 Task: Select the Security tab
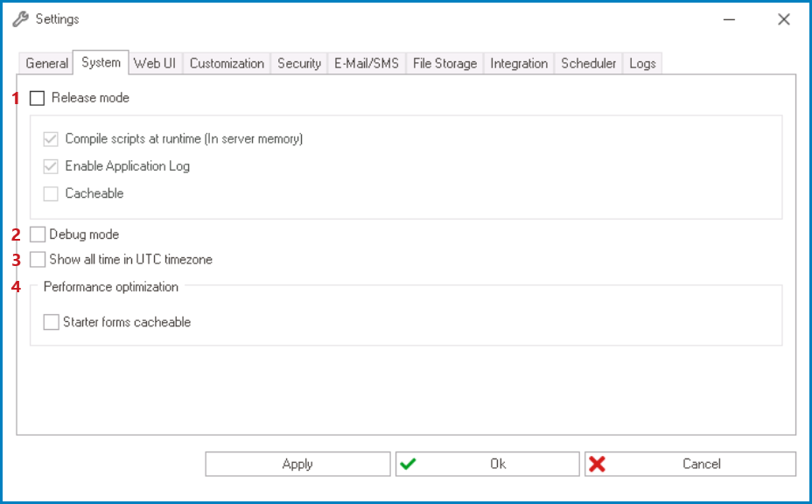pyautogui.click(x=299, y=64)
